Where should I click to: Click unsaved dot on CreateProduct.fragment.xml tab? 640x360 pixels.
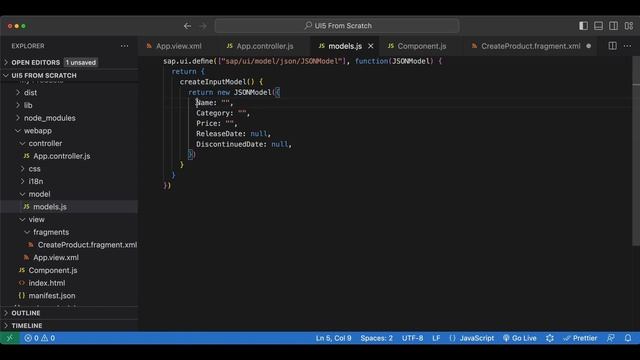pos(589,46)
